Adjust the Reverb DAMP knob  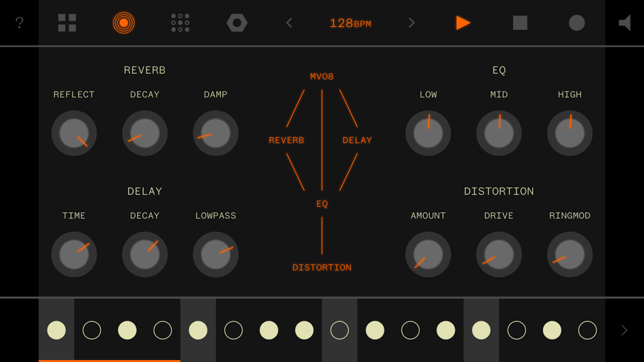point(216,133)
